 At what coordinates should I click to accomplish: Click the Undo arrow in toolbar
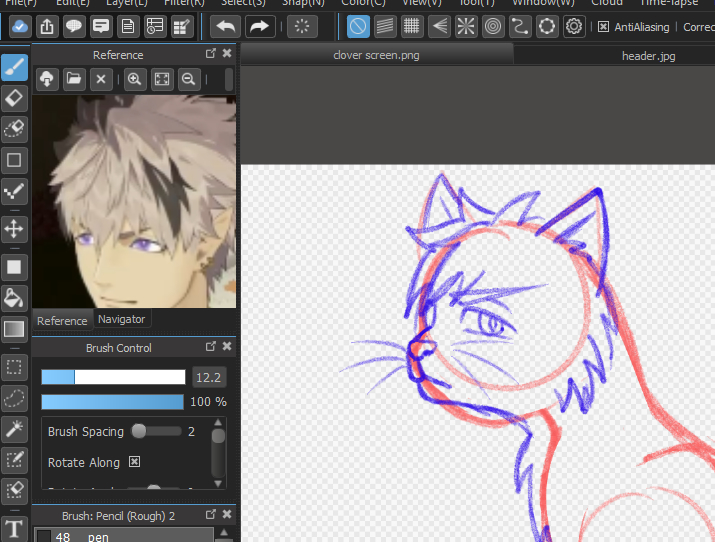224,27
